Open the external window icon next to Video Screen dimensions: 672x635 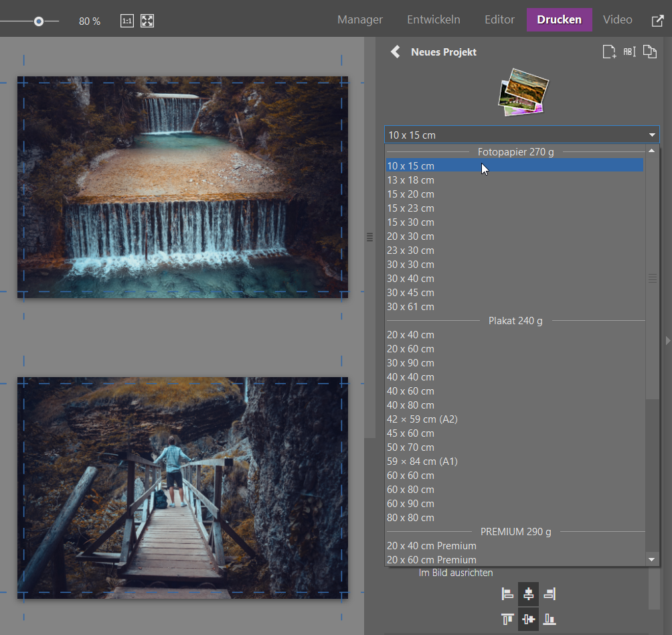[657, 20]
